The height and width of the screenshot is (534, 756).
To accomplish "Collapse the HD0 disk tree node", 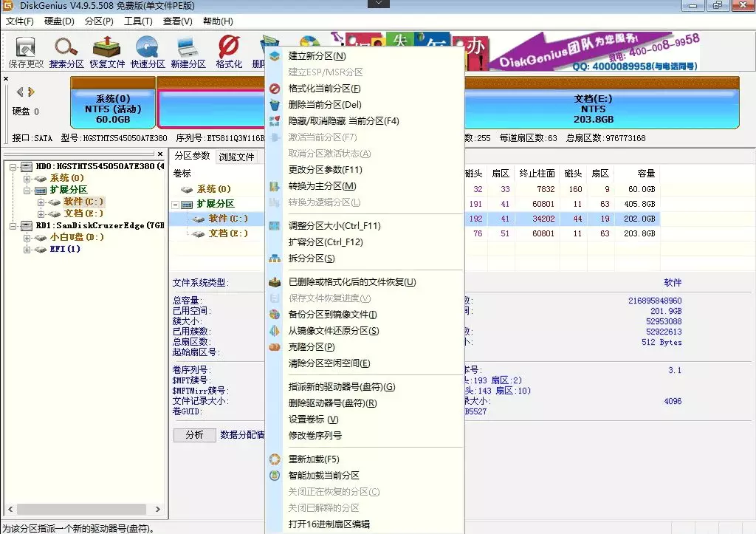I will point(15,167).
